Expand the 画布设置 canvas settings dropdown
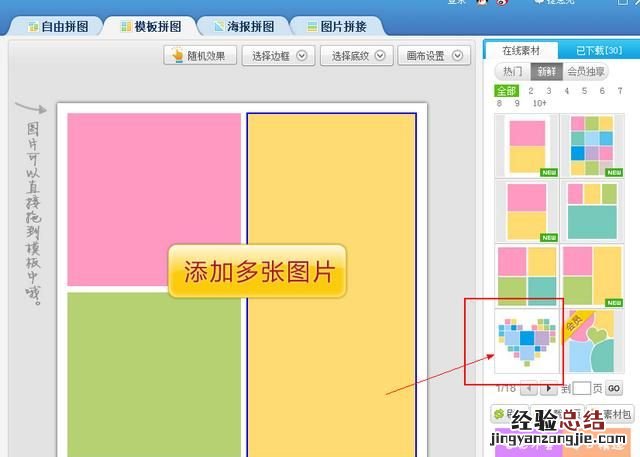 (x=433, y=56)
